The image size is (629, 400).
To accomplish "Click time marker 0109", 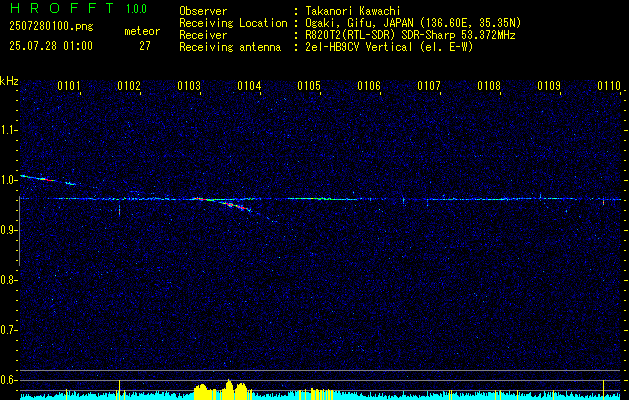I will click(549, 86).
